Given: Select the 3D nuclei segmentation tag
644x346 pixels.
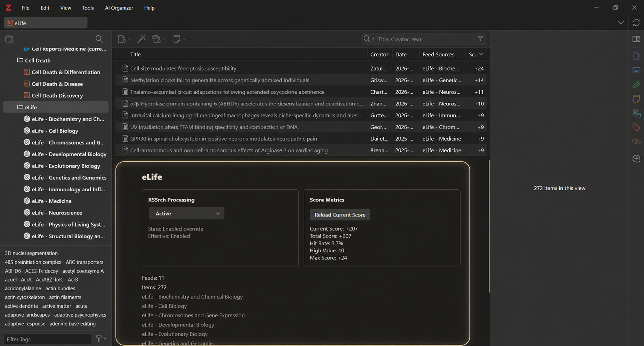Looking at the screenshot, I should [x=31, y=253].
